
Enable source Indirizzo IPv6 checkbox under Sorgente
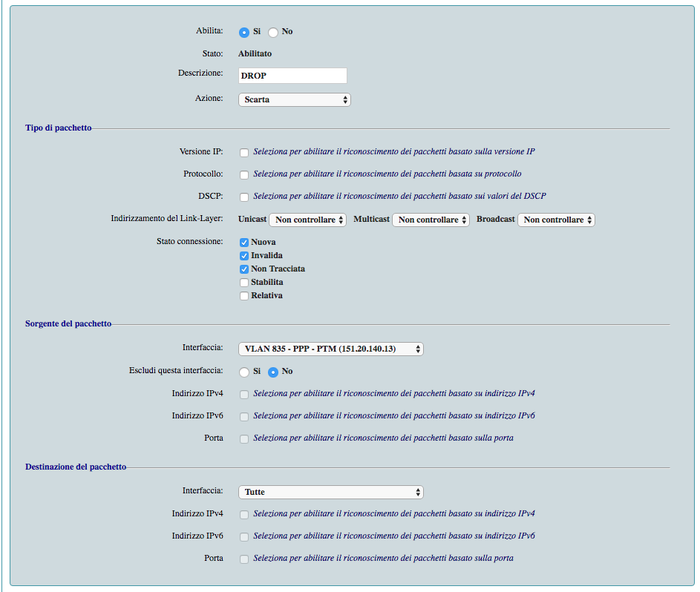pyautogui.click(x=243, y=417)
